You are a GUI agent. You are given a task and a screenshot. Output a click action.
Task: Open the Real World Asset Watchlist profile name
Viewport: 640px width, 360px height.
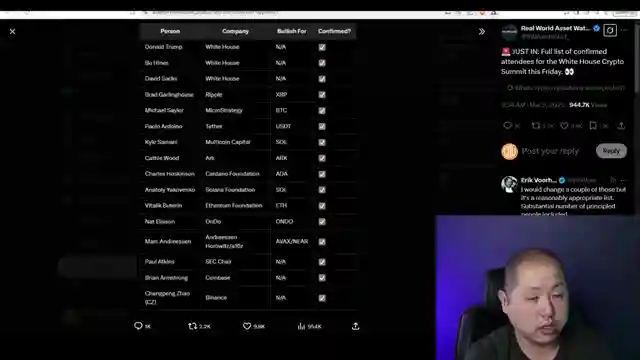(556, 28)
